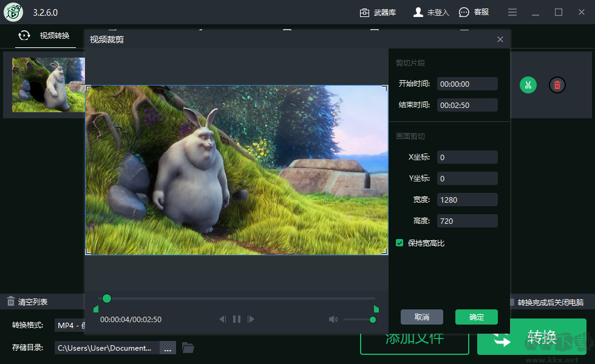Click the crop frame top-left corner handle
595x364 pixels.
click(x=88, y=88)
